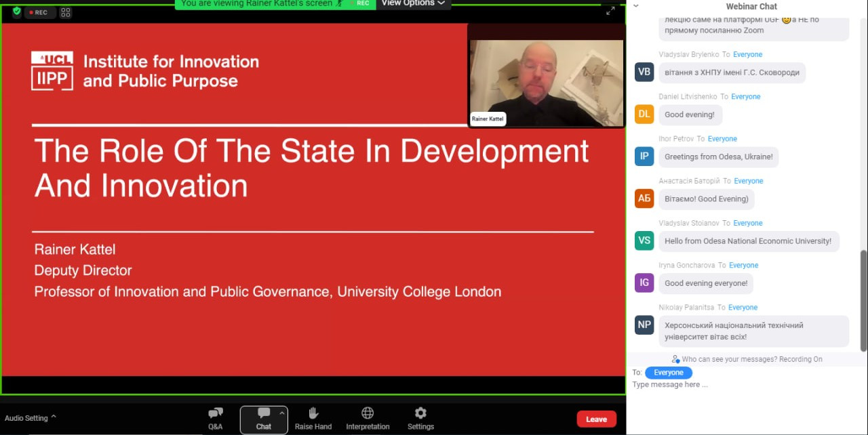Click the Rainer Kattel video thumbnail
The image size is (868, 435).
[547, 83]
